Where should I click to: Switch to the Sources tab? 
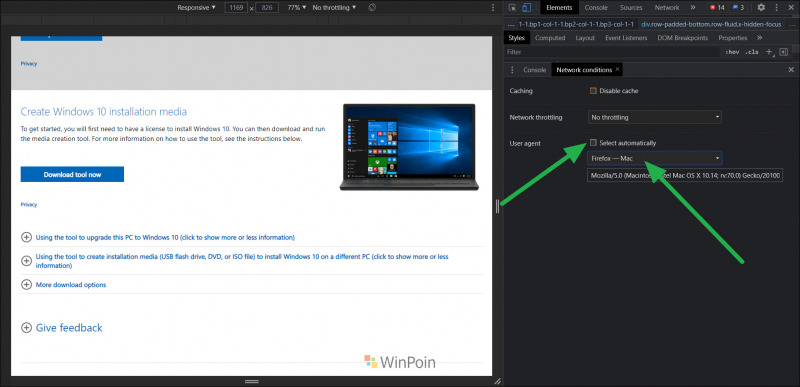click(x=631, y=8)
